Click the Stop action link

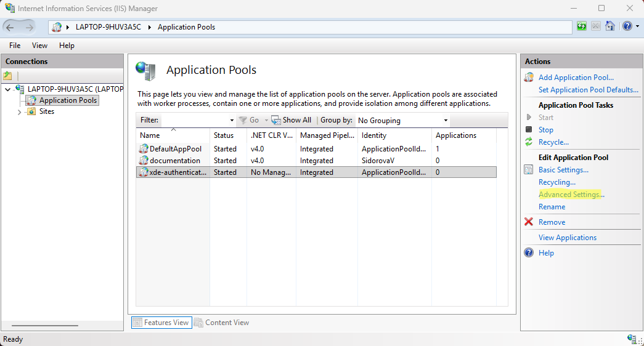545,130
